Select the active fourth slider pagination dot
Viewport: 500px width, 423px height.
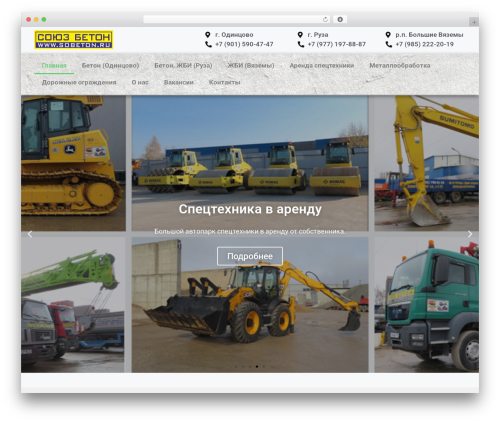point(257,366)
